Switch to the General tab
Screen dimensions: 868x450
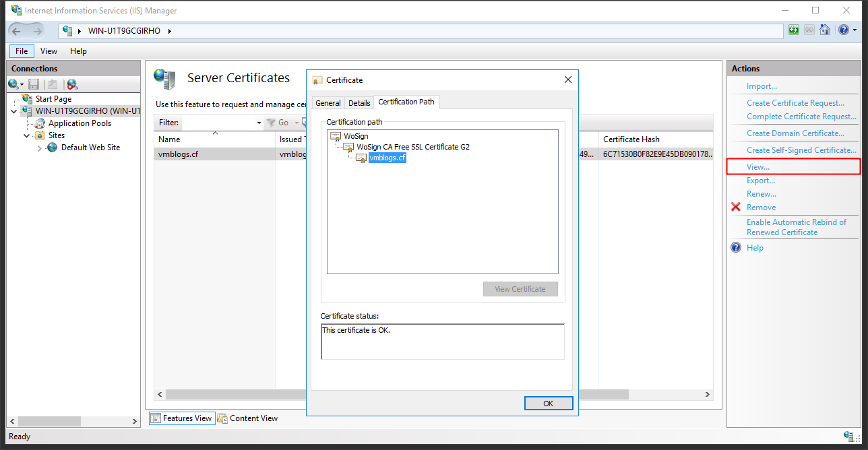328,103
